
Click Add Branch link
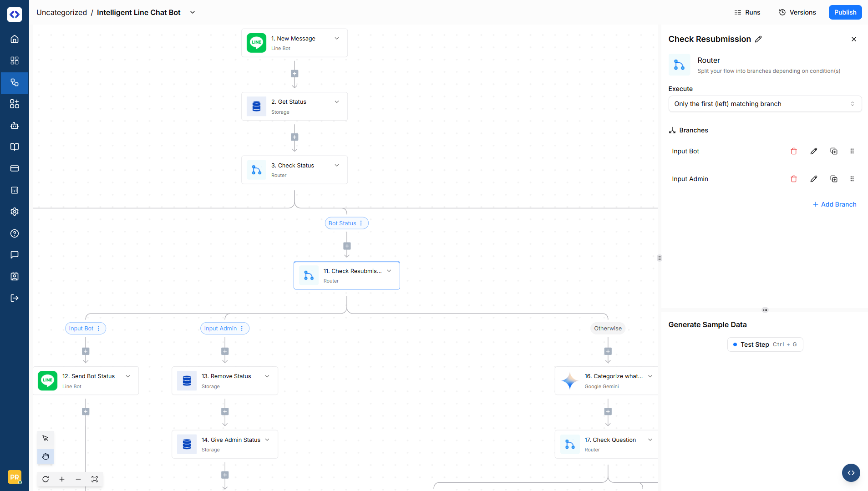tap(834, 204)
